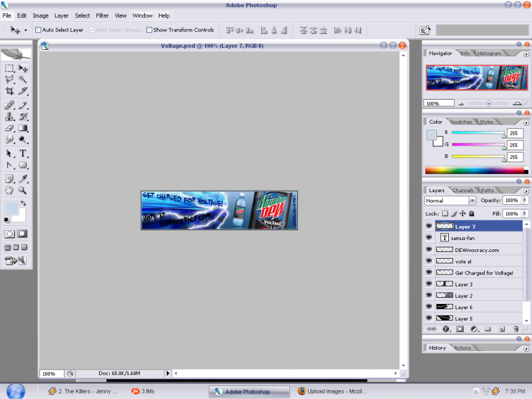Viewport: 532px width, 399px height.
Task: Select the Eyedropper tool
Action: tap(23, 179)
